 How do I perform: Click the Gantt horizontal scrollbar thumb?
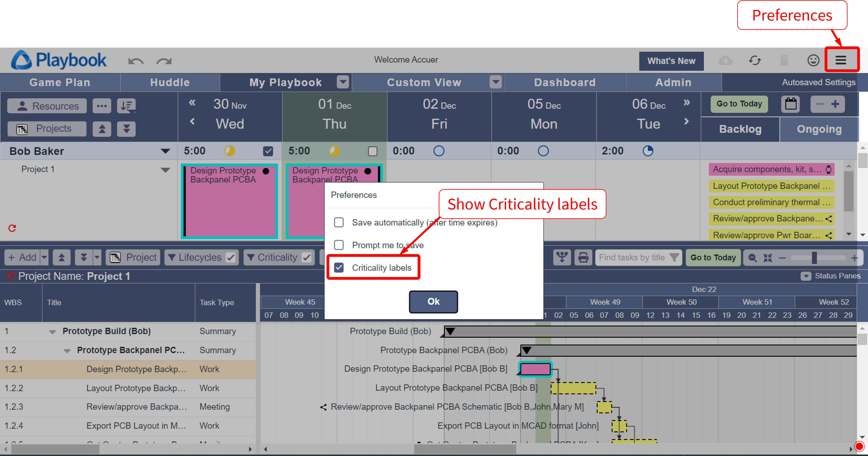(x=465, y=449)
